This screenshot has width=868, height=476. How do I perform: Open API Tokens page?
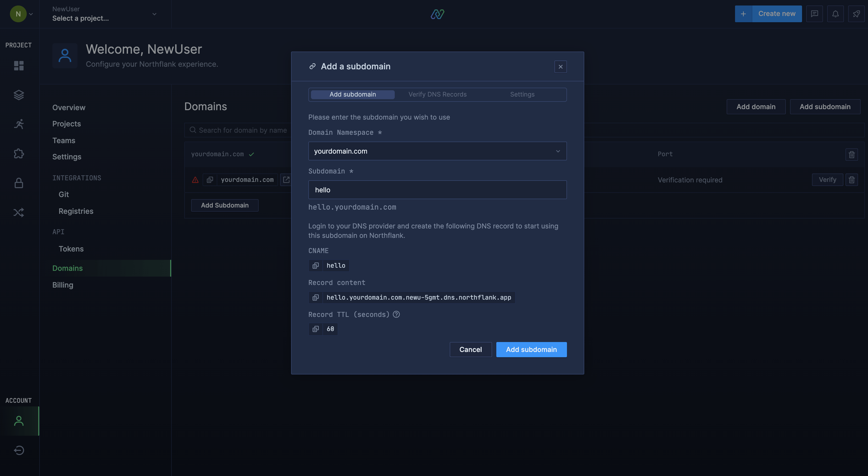[71, 249]
